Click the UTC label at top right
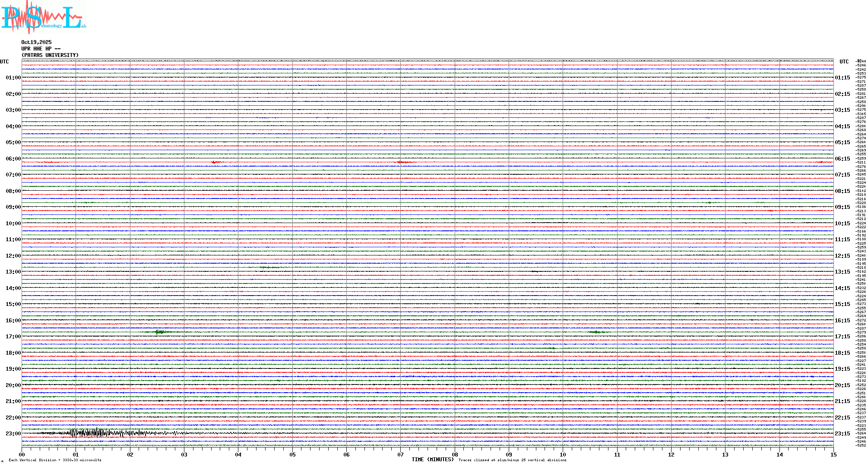The image size is (868, 466). click(844, 62)
